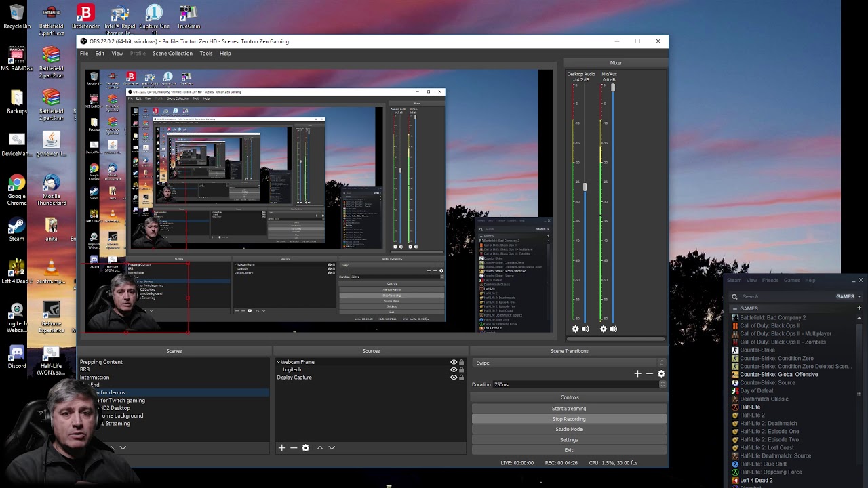Collapse the Webcam Frame source group
The height and width of the screenshot is (488, 868).
[x=278, y=362]
